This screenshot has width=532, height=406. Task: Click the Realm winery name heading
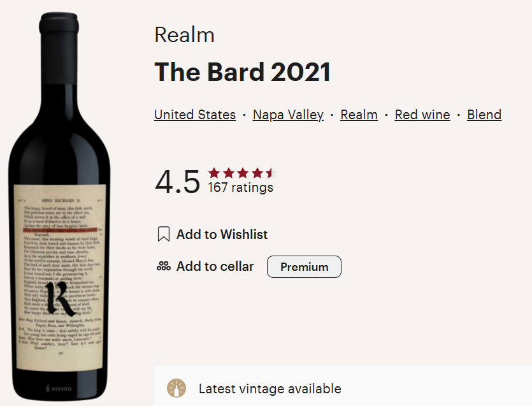tap(185, 35)
